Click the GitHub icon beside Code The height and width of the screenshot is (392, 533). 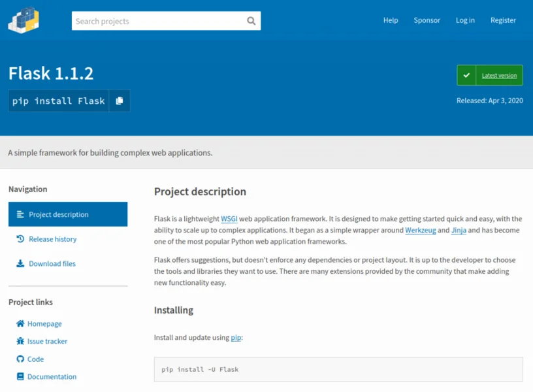20,359
